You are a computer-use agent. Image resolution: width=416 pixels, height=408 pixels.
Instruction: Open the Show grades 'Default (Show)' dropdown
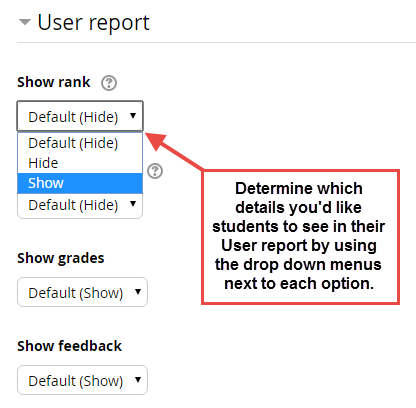pos(82,292)
